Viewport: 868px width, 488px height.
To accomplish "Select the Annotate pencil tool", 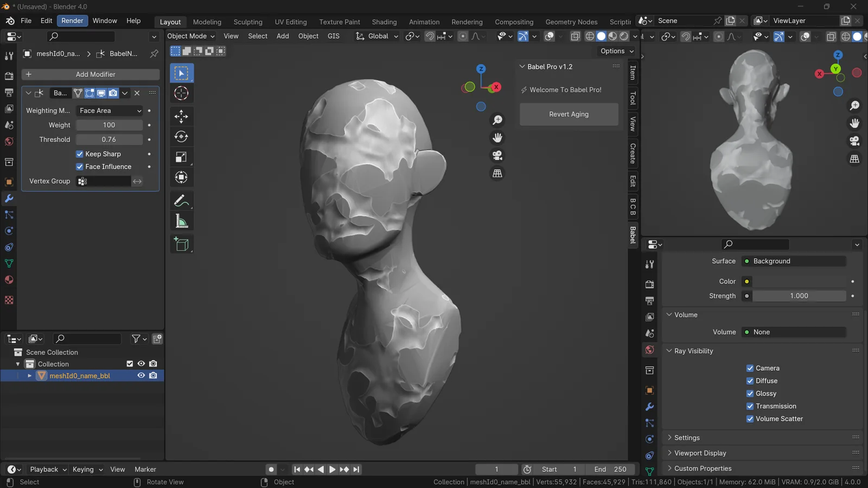I will pos(181,201).
